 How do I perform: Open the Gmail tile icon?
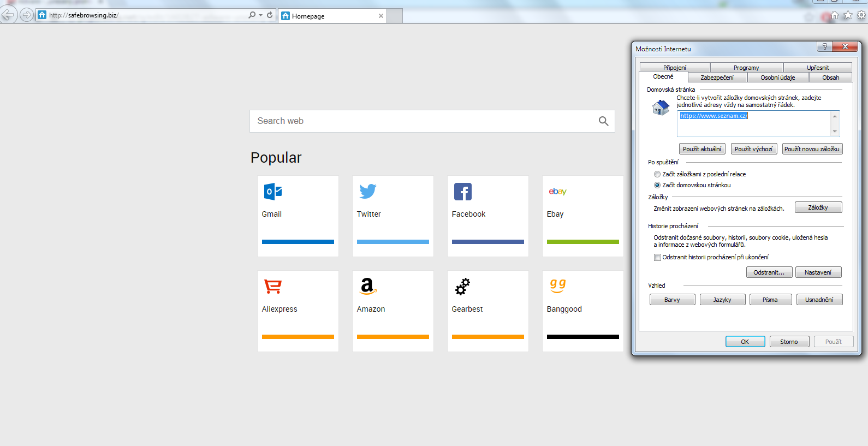coord(273,192)
